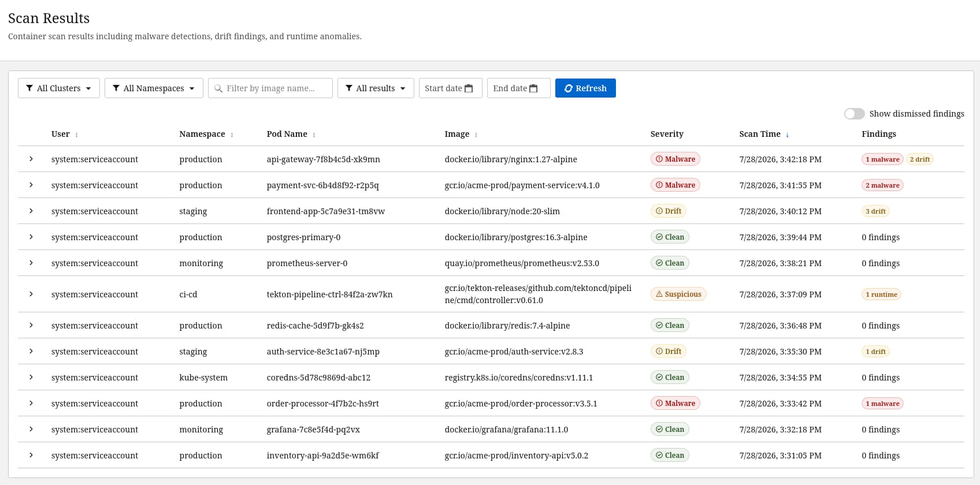The height and width of the screenshot is (485, 980).
Task: Click Clean badge for grafana pod
Action: [670, 429]
